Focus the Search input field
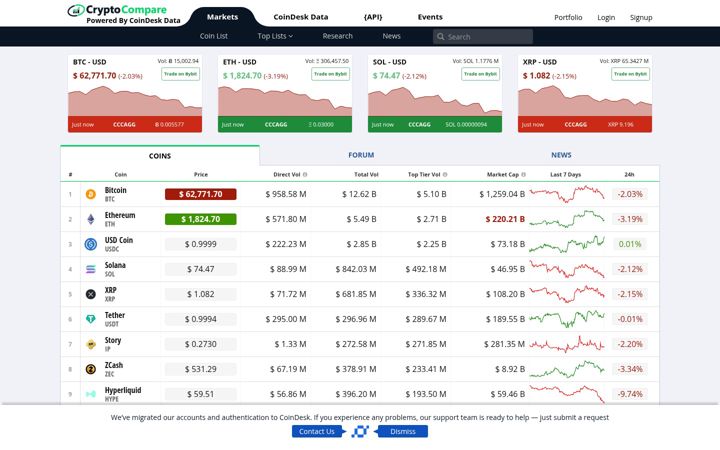This screenshot has height=450, width=720. (483, 37)
